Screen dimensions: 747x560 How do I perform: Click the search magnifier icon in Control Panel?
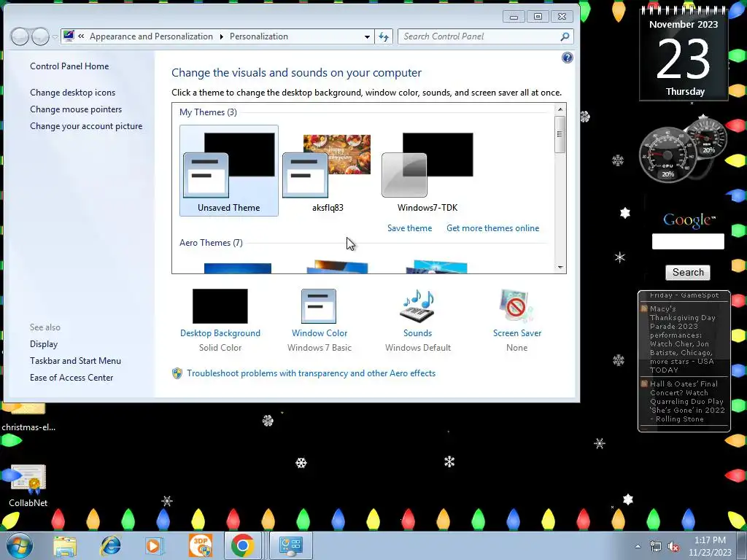[x=565, y=36]
